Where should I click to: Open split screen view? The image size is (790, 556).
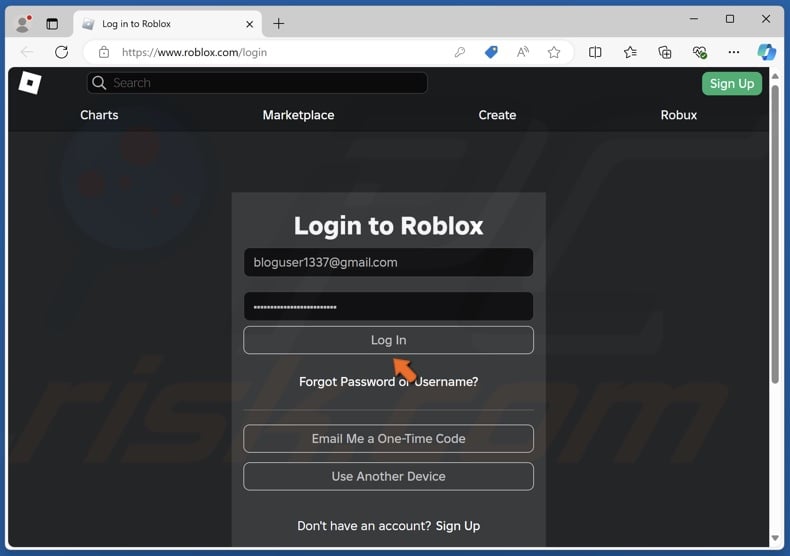(595, 52)
